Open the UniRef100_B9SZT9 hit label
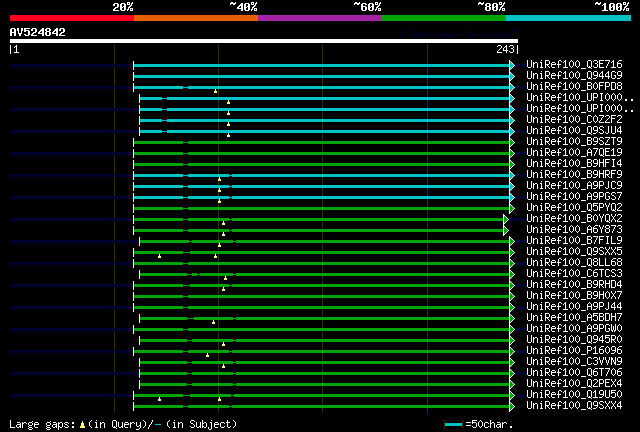This screenshot has height=432, width=640. coord(574,141)
